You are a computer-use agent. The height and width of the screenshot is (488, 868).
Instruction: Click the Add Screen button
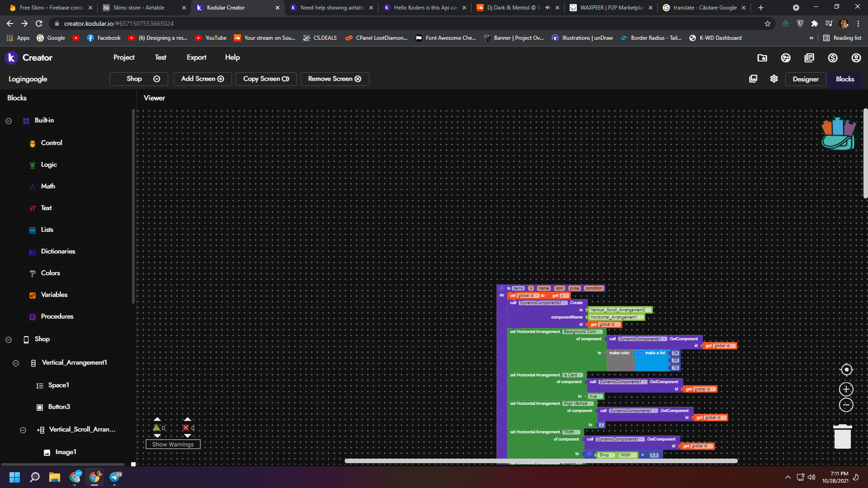coord(203,79)
